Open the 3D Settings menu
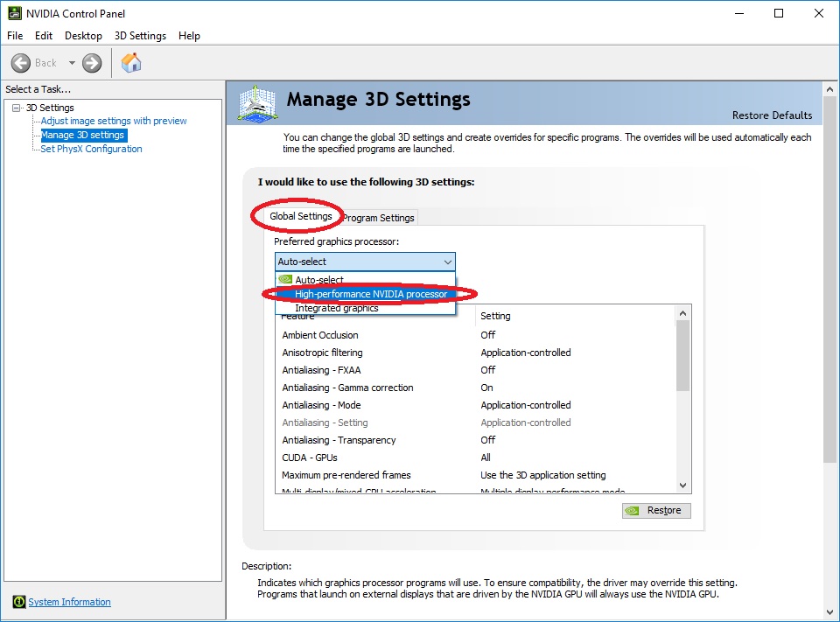Image resolution: width=840 pixels, height=622 pixels. (x=140, y=36)
